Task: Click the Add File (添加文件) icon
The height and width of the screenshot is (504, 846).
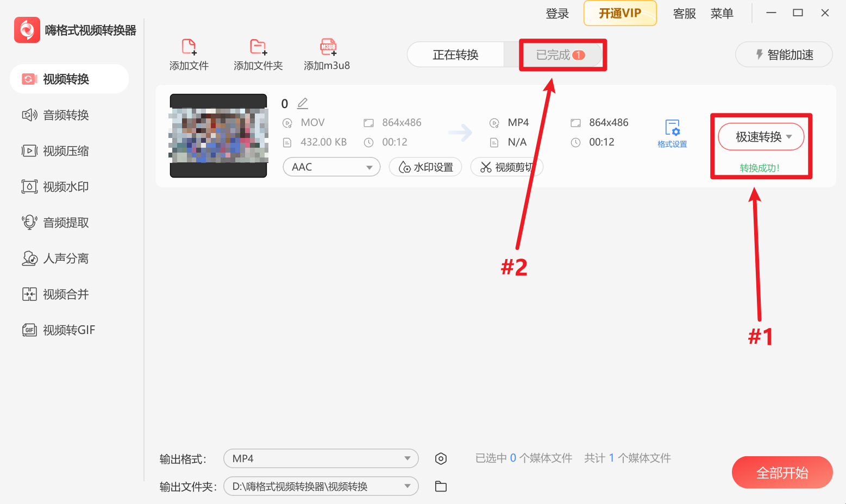Action: pyautogui.click(x=189, y=48)
